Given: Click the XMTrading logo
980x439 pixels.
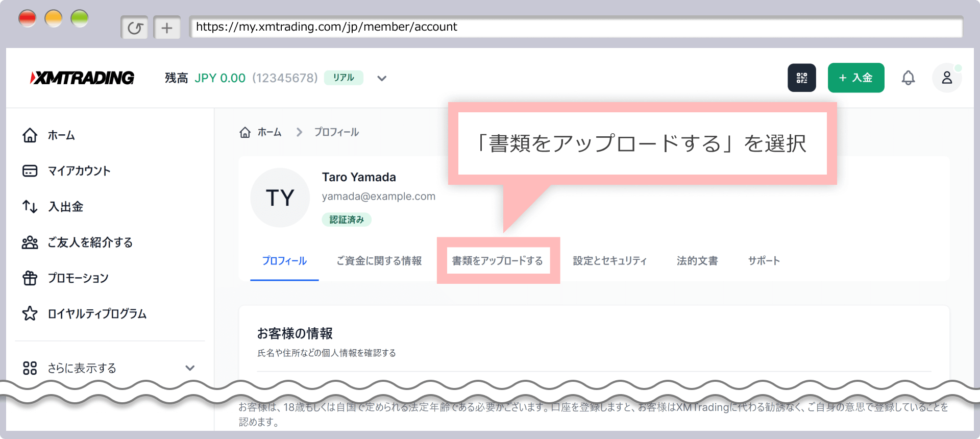Looking at the screenshot, I should pyautogui.click(x=83, y=78).
